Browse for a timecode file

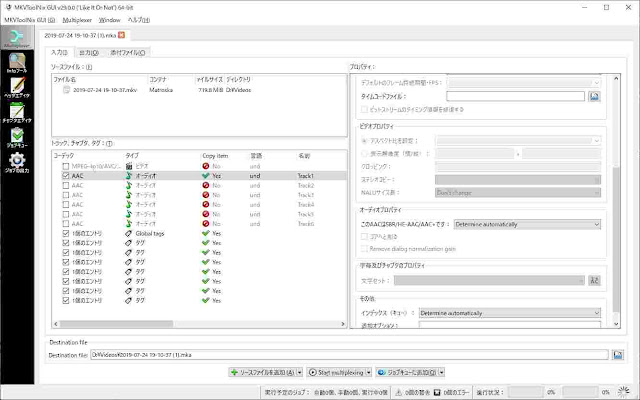tap(594, 96)
